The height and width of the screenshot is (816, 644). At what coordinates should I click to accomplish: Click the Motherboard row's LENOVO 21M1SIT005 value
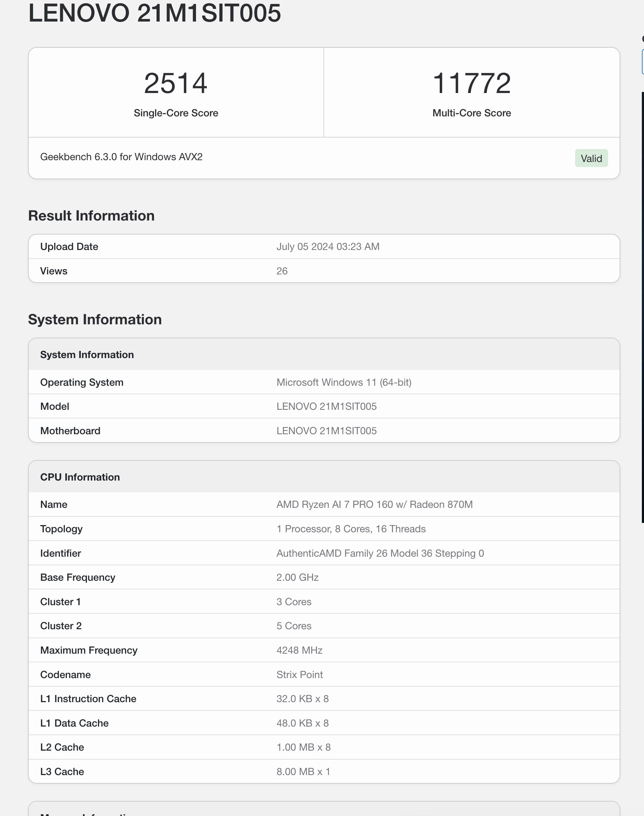click(x=327, y=430)
